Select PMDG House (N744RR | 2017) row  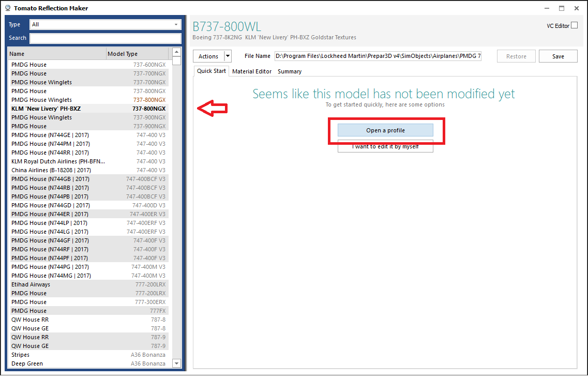coord(88,153)
